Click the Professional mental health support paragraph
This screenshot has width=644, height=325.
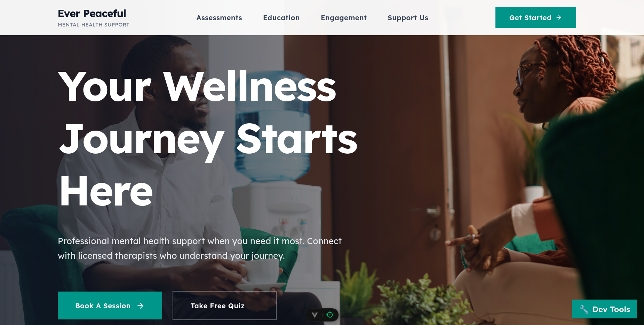click(200, 248)
